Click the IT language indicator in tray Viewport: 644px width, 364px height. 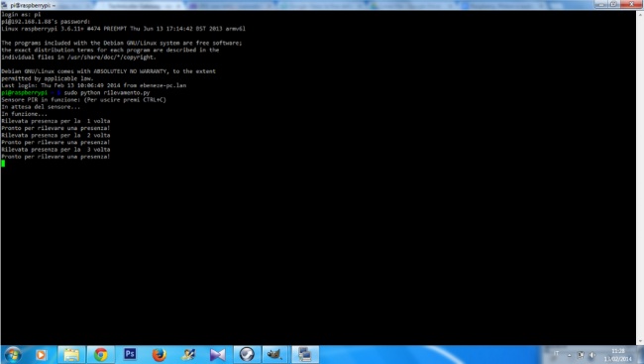pyautogui.click(x=556, y=354)
